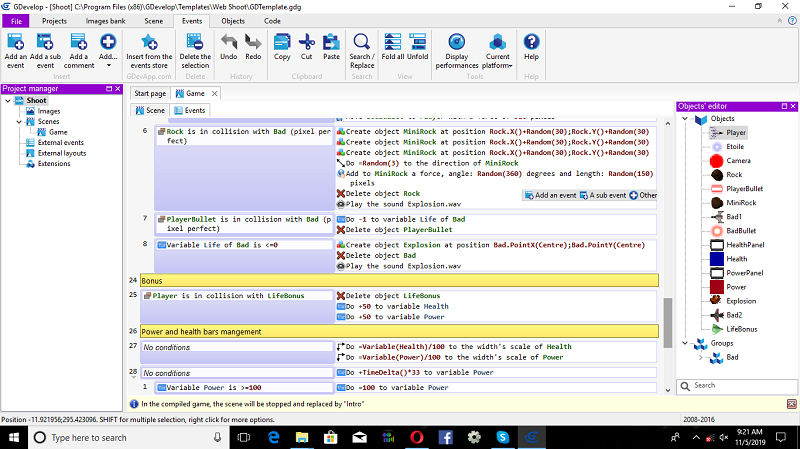Click the Add a comment icon
This screenshot has width=800, height=449.
click(78, 42)
